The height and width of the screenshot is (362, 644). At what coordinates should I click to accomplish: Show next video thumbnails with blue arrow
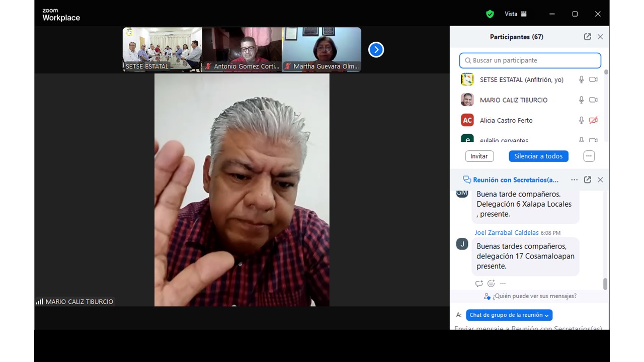tap(376, 50)
